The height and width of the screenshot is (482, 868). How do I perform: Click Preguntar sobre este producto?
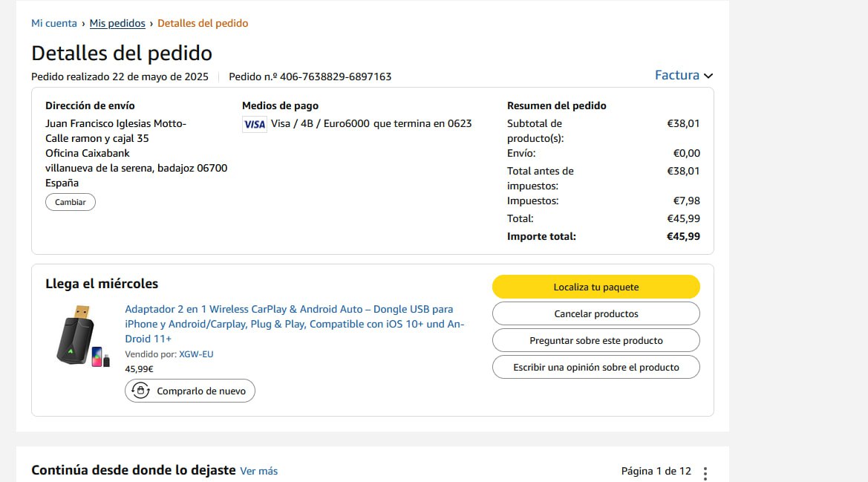[595, 340]
